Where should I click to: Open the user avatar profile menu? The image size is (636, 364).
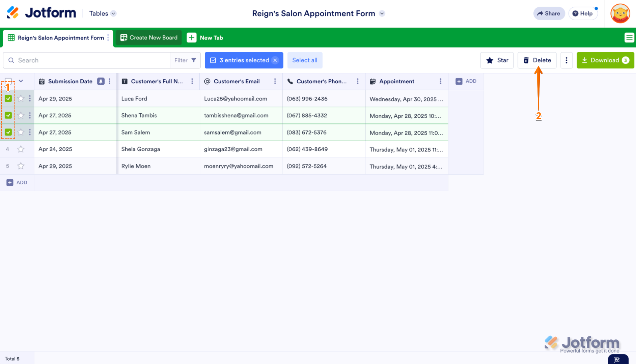tap(620, 13)
